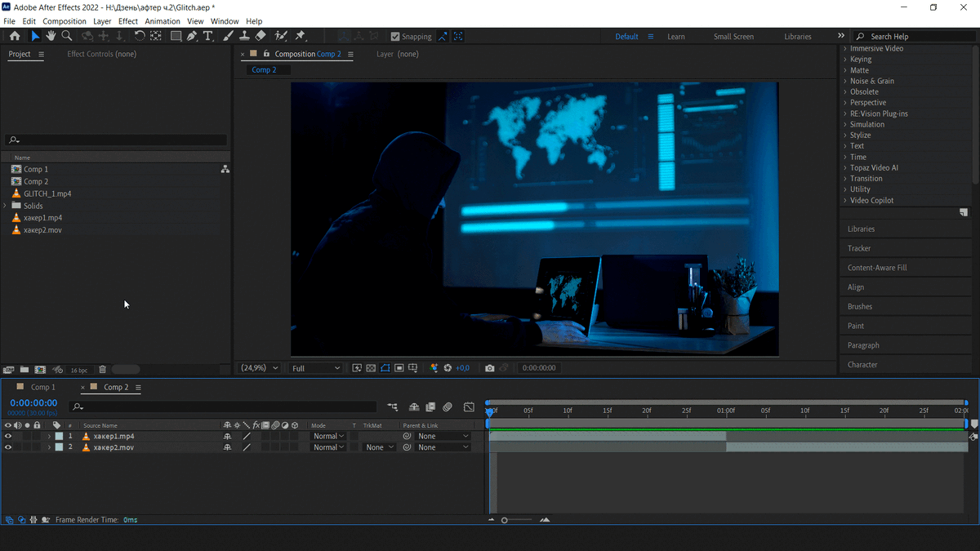Image resolution: width=980 pixels, height=551 pixels.
Task: Take a snapshot with the camera icon
Action: point(489,368)
